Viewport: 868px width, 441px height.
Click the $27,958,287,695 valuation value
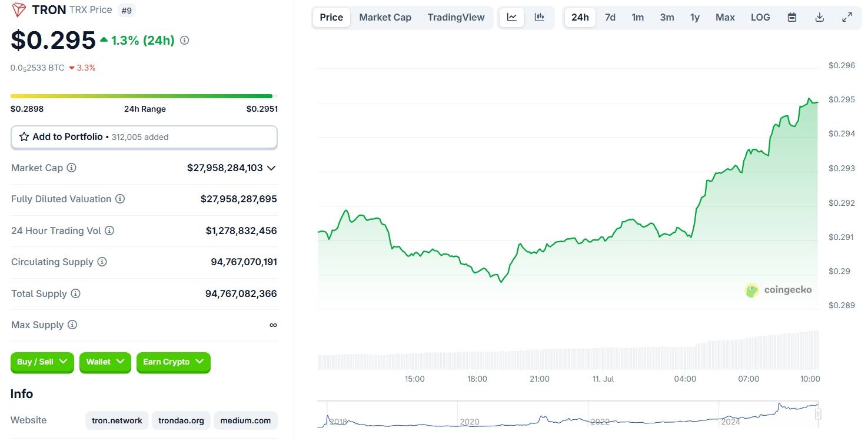pos(239,199)
